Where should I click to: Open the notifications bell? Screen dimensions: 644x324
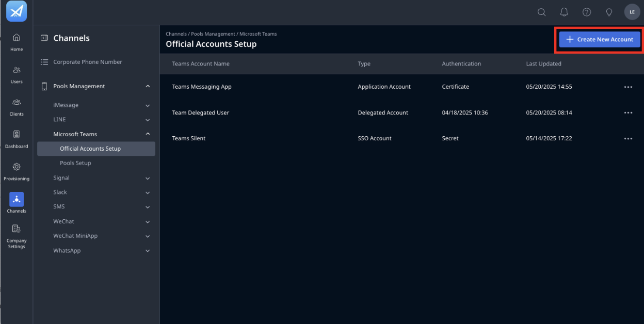pos(564,12)
